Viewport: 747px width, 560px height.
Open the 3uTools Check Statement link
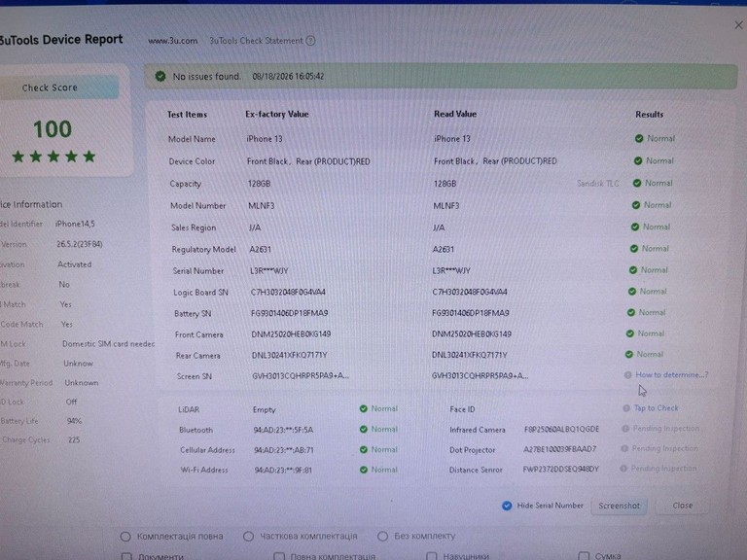point(257,41)
